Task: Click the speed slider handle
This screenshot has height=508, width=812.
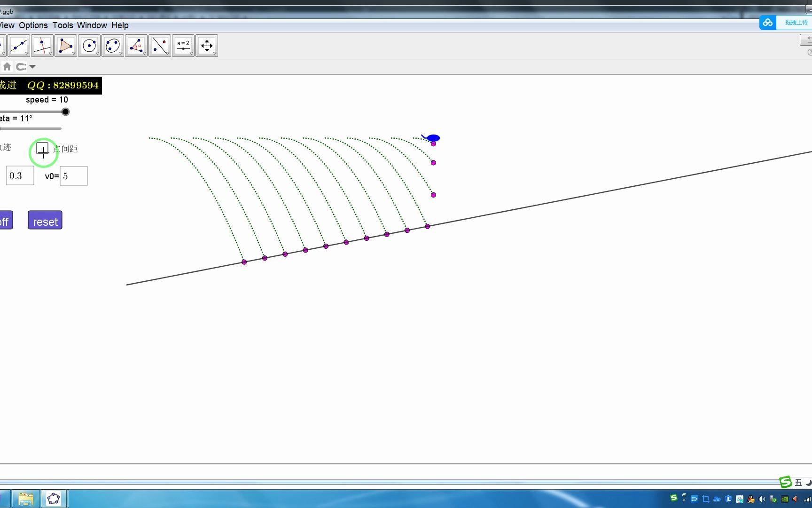Action: 65,111
